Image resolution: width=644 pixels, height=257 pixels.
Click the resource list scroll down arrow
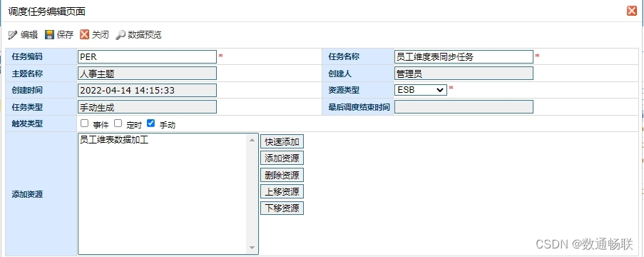tap(252, 248)
